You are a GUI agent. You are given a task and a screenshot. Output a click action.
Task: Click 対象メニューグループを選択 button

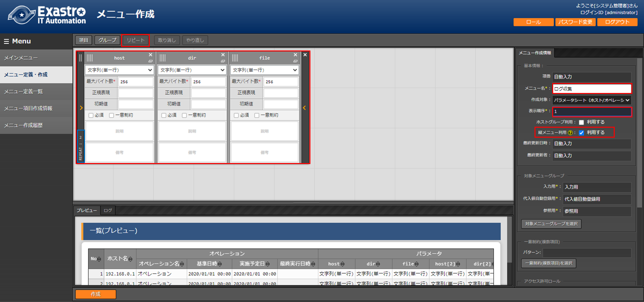pyautogui.click(x=551, y=224)
